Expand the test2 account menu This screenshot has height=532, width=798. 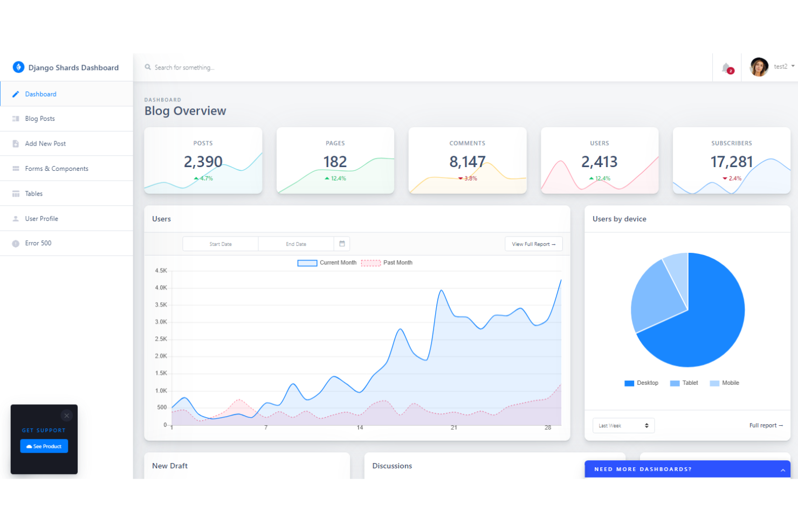coord(781,66)
